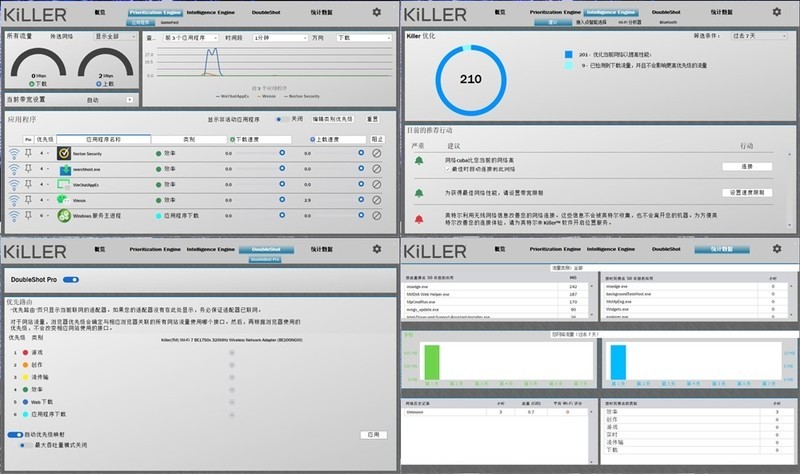Pin the Norton Security application
The height and width of the screenshot is (474, 800).
28,153
